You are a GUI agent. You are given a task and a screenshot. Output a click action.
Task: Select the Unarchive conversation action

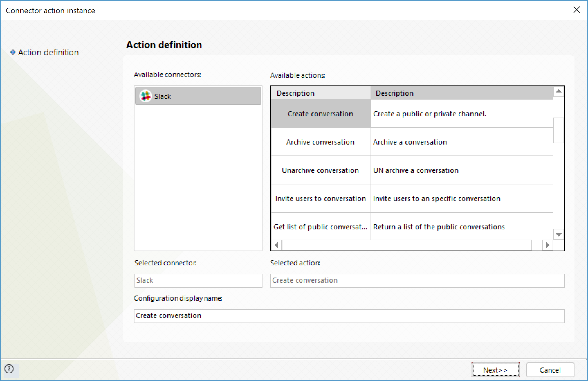point(321,170)
